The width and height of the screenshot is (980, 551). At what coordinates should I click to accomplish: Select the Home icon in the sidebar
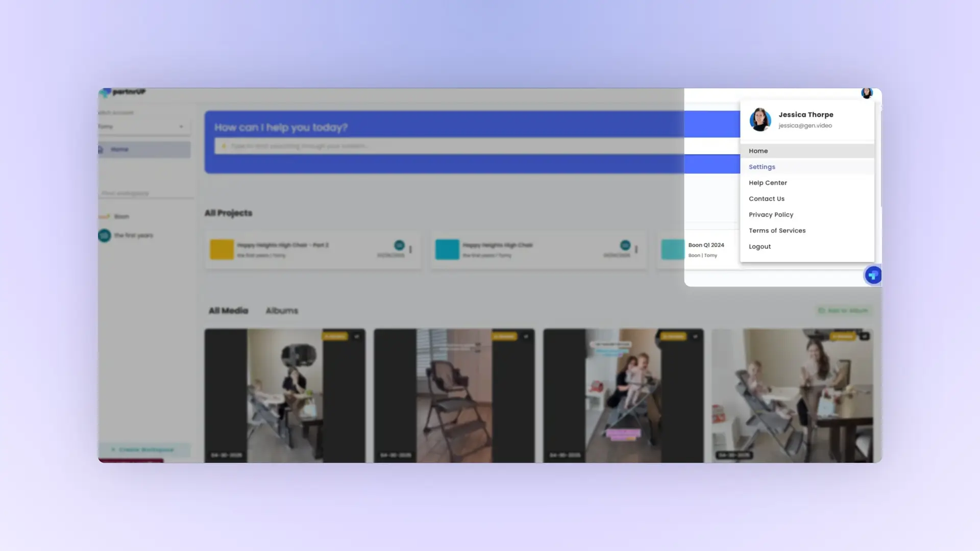click(102, 149)
